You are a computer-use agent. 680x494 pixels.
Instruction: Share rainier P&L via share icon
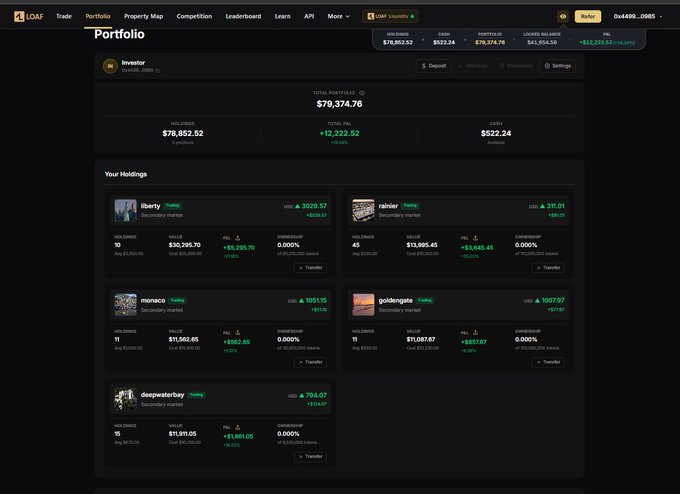tap(475, 238)
